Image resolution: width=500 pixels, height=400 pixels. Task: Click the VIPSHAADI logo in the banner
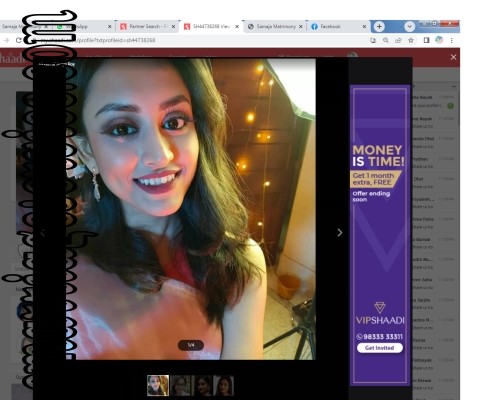click(x=380, y=314)
